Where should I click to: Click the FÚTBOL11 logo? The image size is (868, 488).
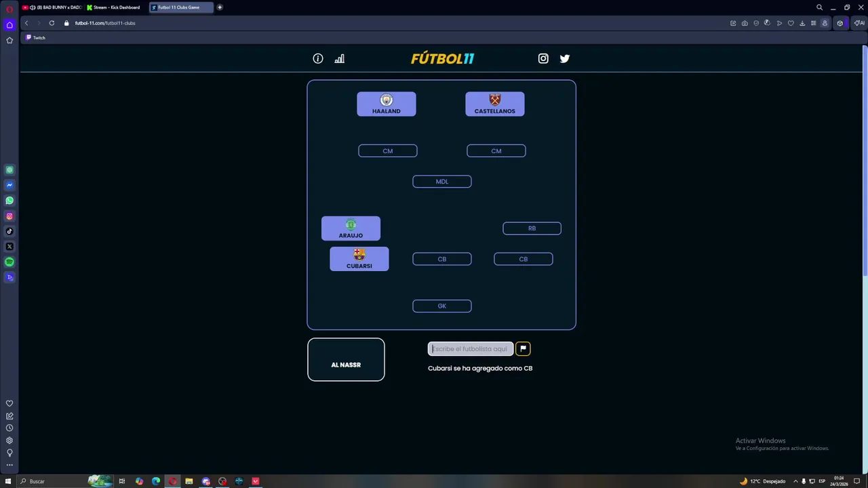tap(442, 59)
